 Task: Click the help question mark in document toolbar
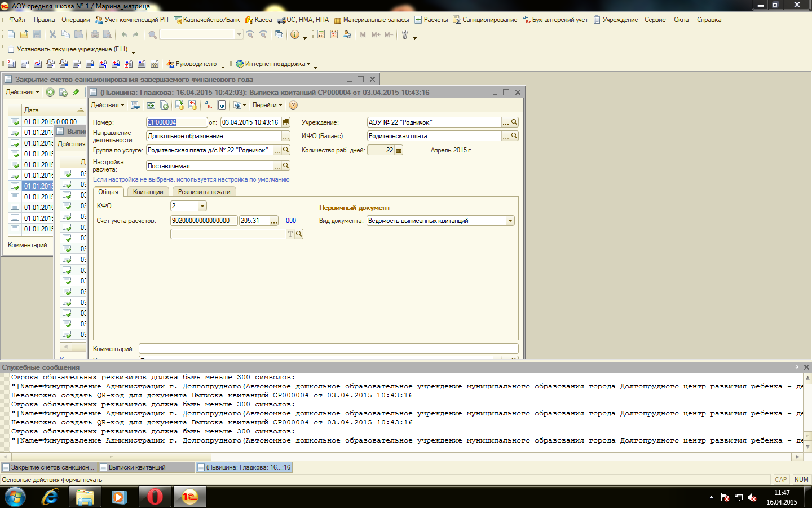[293, 105]
